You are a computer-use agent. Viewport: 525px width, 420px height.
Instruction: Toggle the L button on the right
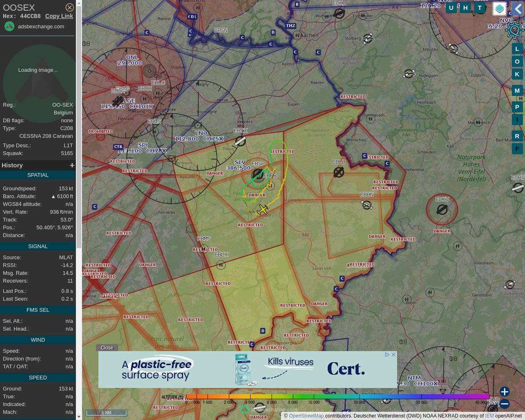(x=517, y=49)
